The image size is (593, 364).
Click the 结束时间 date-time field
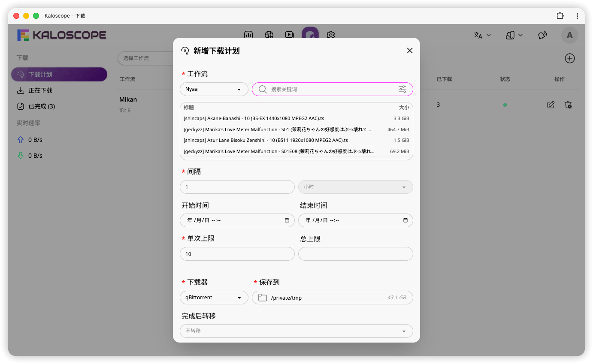click(356, 220)
